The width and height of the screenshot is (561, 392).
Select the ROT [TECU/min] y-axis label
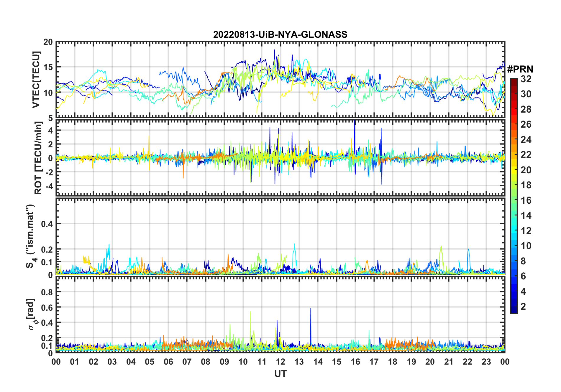click(x=38, y=158)
